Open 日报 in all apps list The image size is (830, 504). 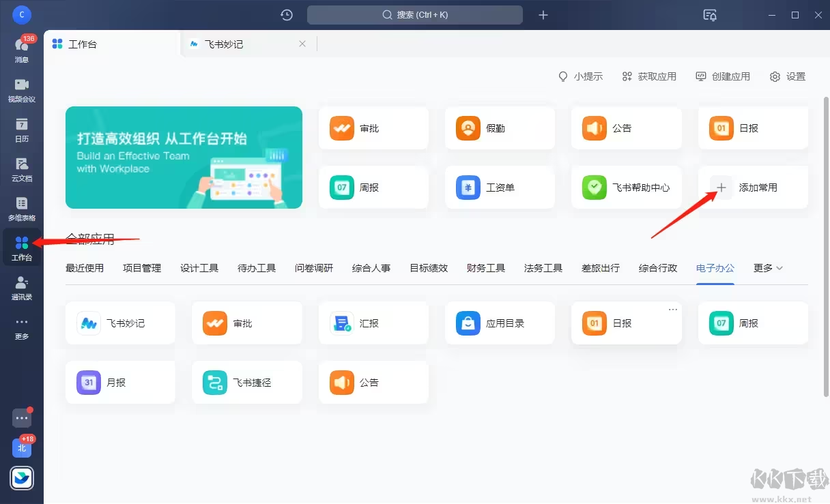tap(627, 323)
